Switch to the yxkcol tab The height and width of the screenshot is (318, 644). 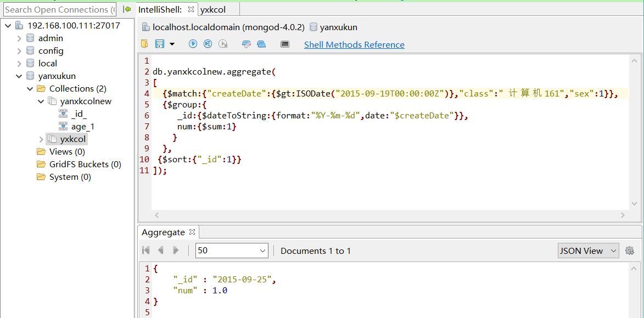(x=213, y=9)
